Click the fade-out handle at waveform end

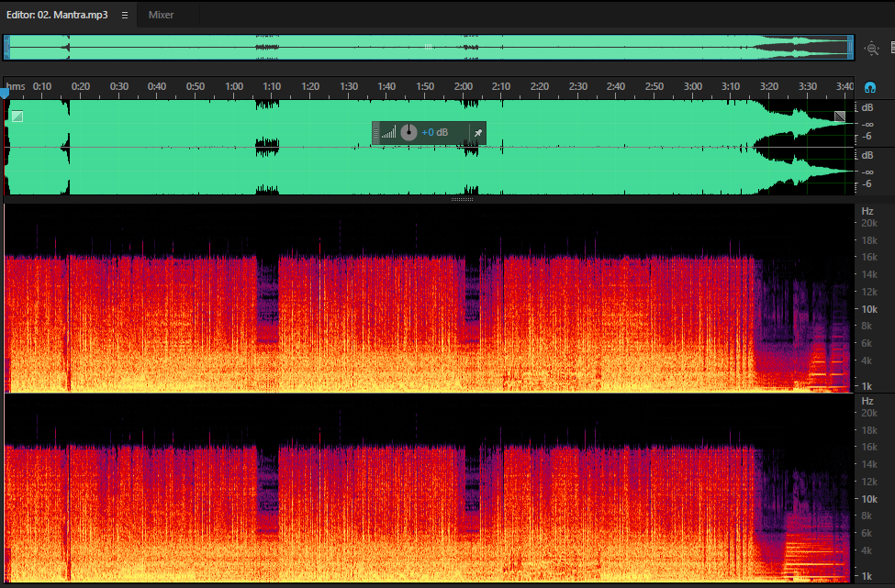[840, 116]
